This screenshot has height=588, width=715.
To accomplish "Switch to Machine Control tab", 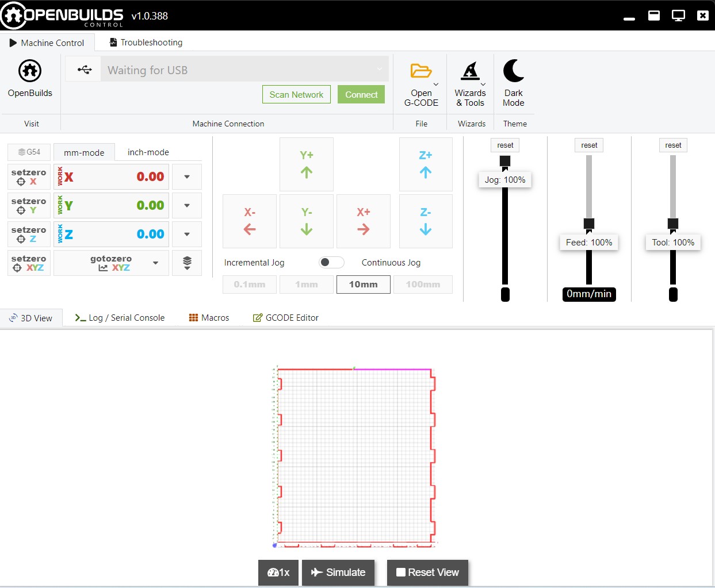I will click(47, 43).
